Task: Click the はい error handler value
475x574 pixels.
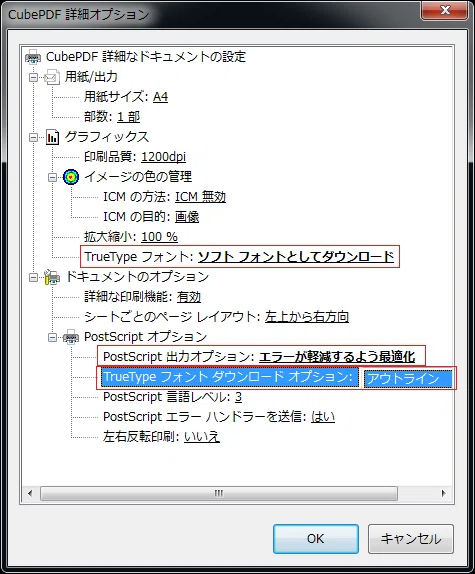Action: click(323, 417)
